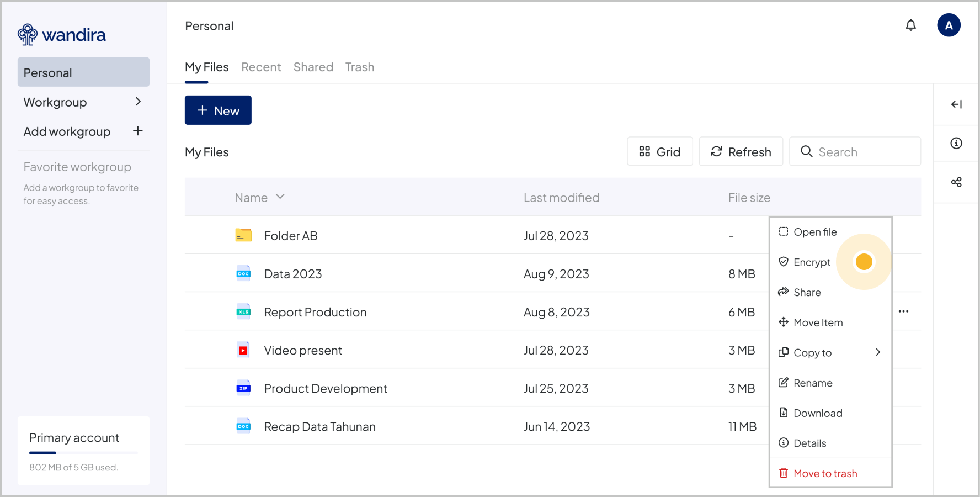
Task: Switch to Grid view
Action: 659,152
